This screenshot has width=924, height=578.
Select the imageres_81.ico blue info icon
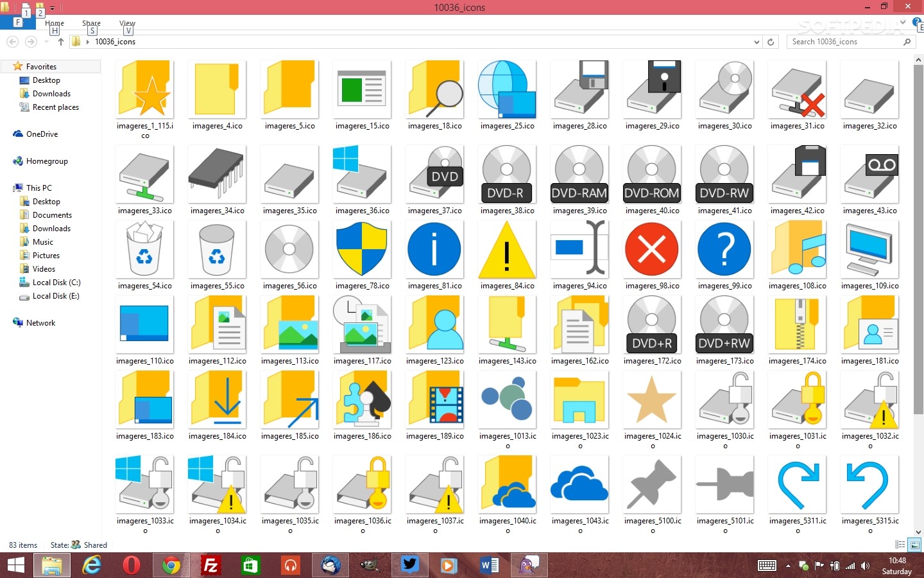click(434, 249)
